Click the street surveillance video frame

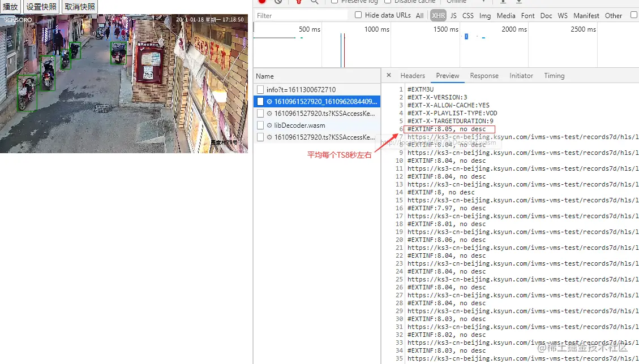(124, 84)
